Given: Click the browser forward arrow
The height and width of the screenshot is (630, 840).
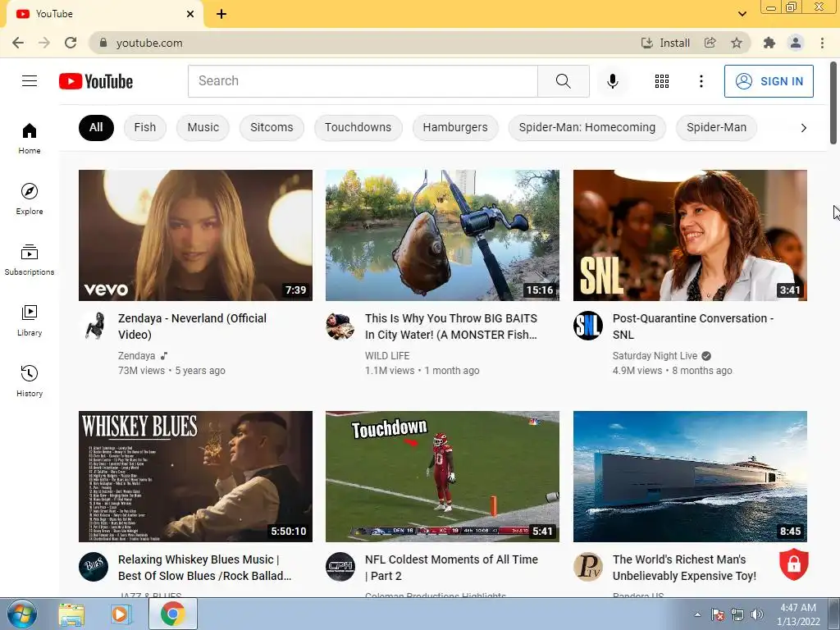Looking at the screenshot, I should [x=44, y=43].
